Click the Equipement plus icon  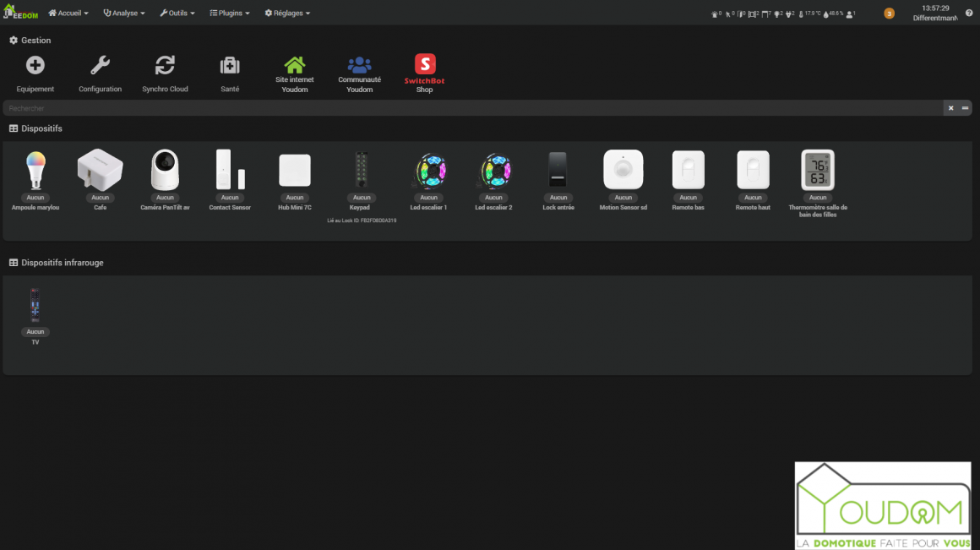point(35,66)
